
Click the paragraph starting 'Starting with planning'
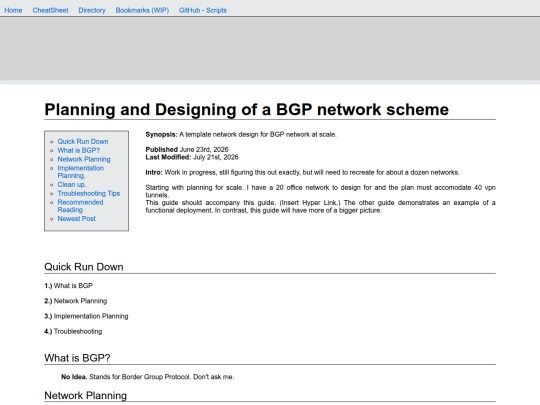click(x=320, y=191)
